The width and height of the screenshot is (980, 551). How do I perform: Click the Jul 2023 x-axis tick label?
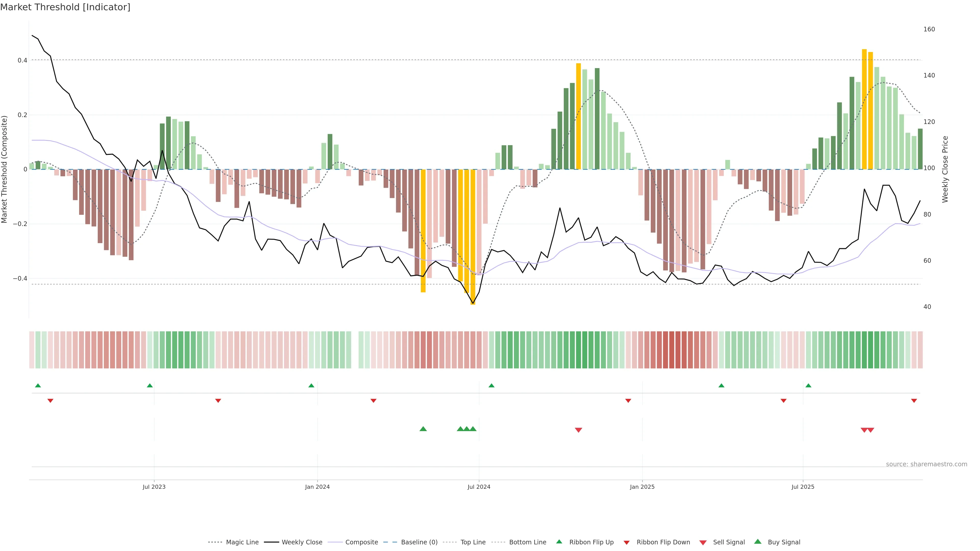pyautogui.click(x=154, y=487)
